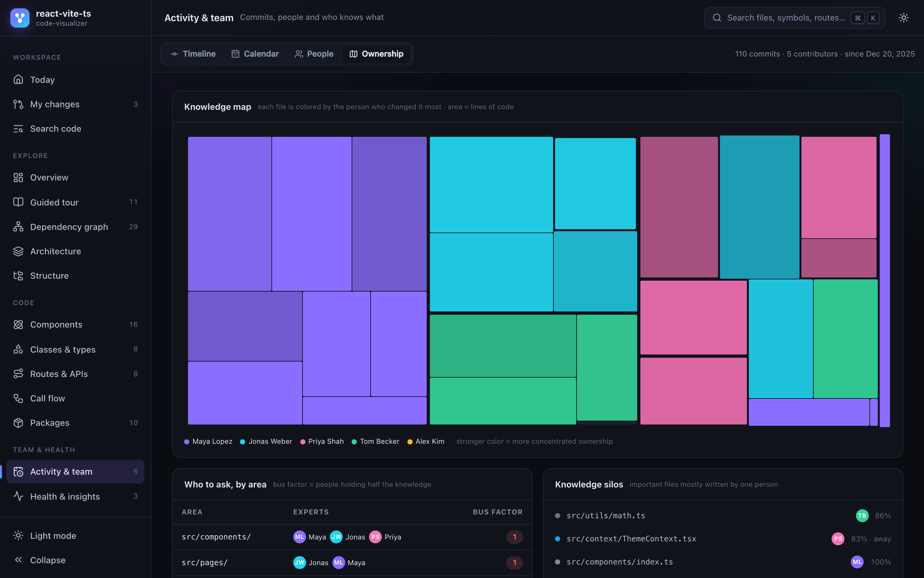924x578 pixels.
Task: Click the src/components/ area row
Action: 352,537
